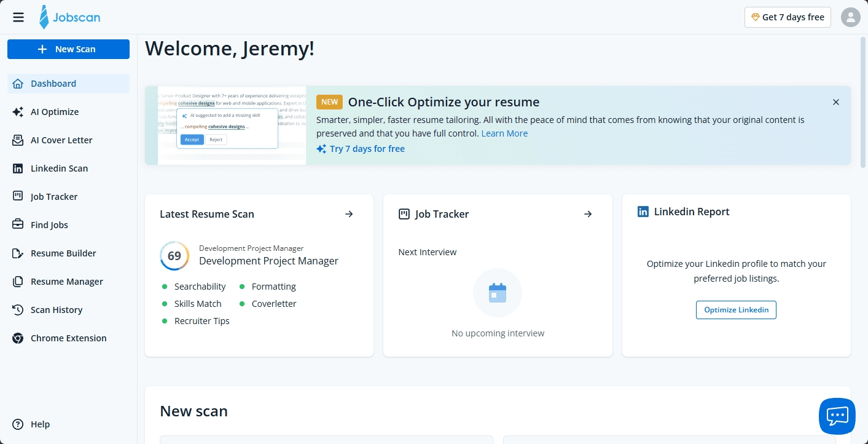
Task: Follow the Learn More link
Action: click(x=504, y=133)
